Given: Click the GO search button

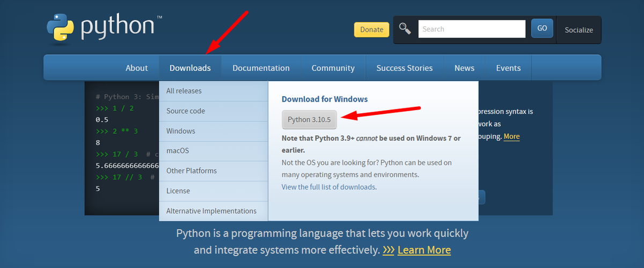Looking at the screenshot, I should tap(542, 28).
